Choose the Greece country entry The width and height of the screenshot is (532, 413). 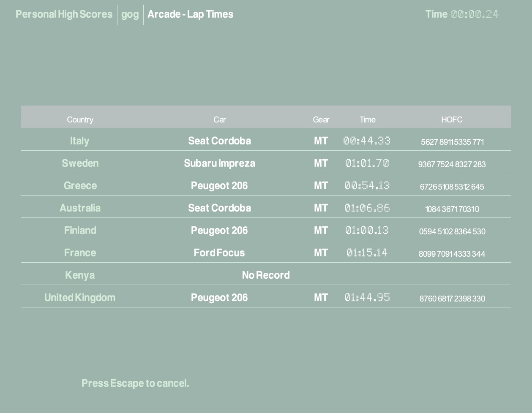coord(80,186)
